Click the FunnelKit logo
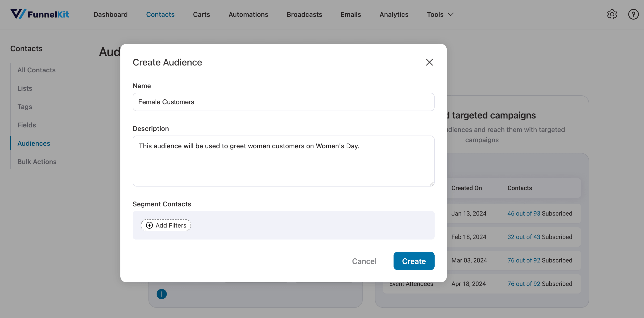 (x=40, y=14)
